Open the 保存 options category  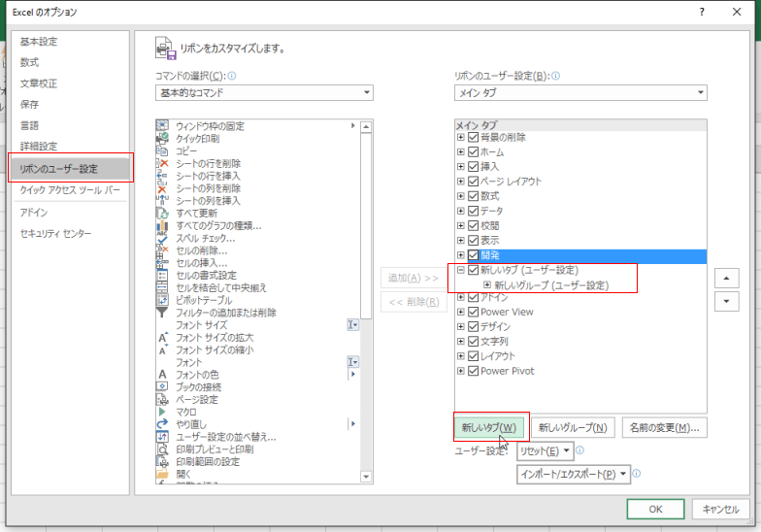click(x=29, y=105)
